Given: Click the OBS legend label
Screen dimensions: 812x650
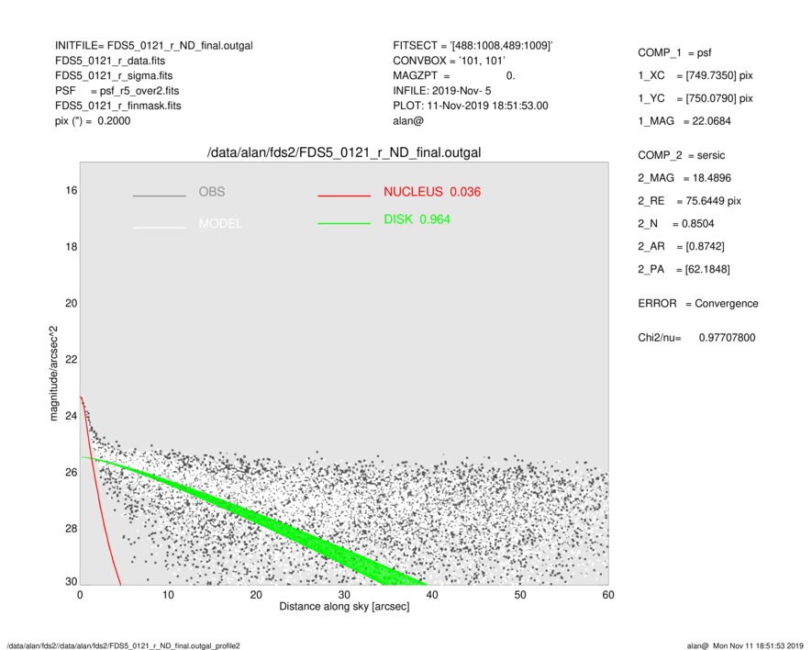Looking at the screenshot, I should (212, 192).
